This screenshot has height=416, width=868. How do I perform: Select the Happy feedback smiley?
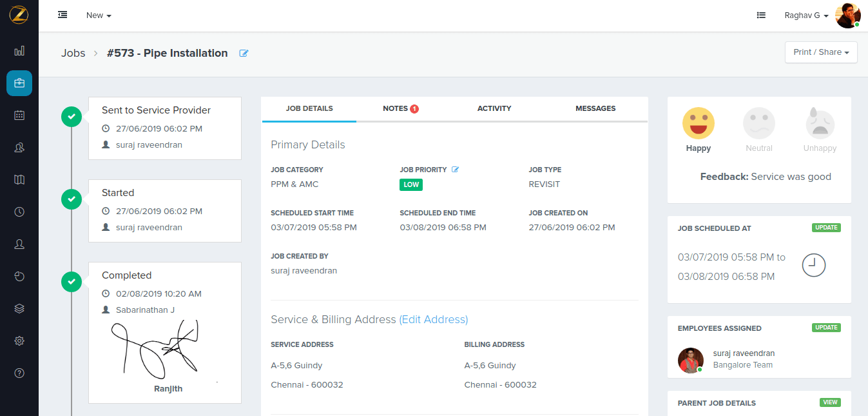tap(698, 123)
